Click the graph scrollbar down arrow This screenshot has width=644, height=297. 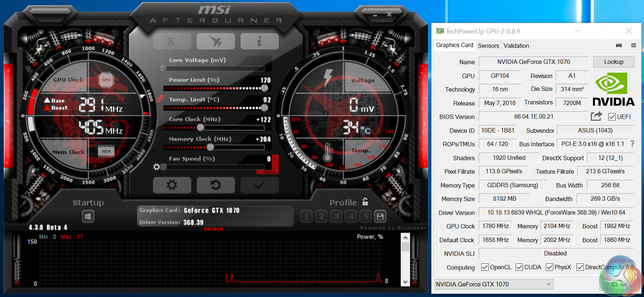(x=405, y=282)
